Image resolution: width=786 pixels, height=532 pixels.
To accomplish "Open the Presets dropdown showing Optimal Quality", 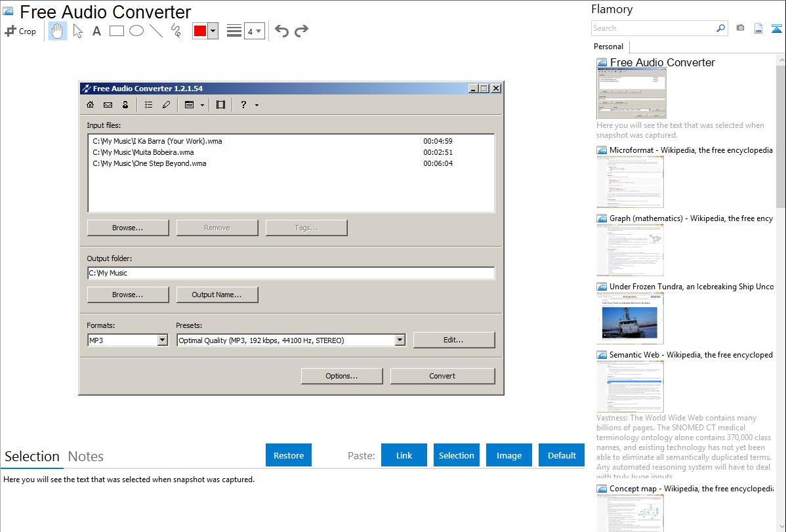I will click(291, 340).
